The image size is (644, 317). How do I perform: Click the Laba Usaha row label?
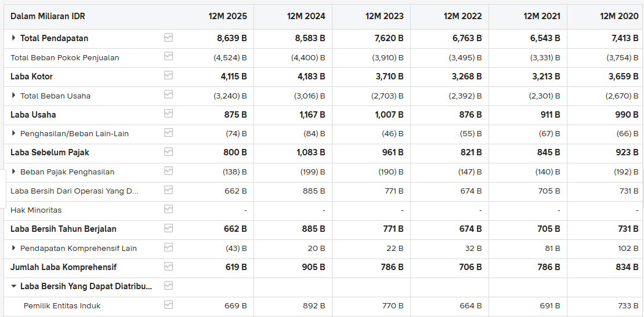33,115
